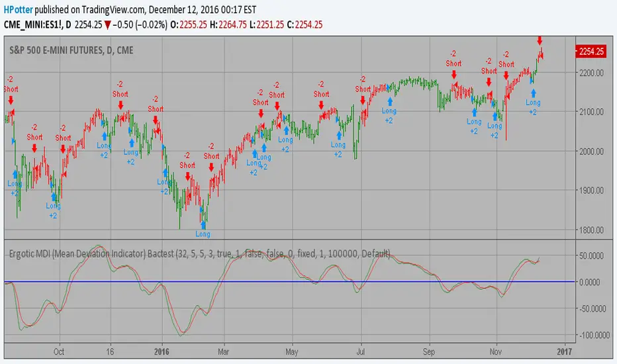Click the 50.0000 indicator axis label
The width and height of the screenshot is (617, 364).
(591, 255)
